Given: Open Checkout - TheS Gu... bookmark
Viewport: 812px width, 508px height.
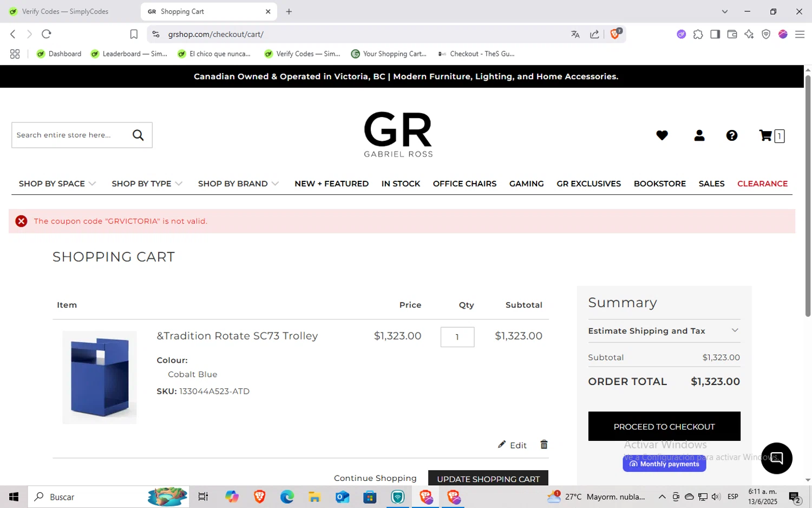Looking at the screenshot, I should pyautogui.click(x=476, y=54).
